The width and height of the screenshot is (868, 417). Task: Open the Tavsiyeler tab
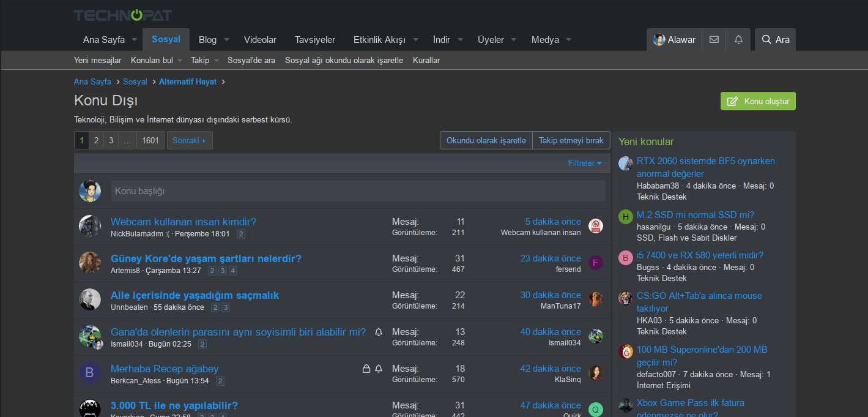(x=315, y=40)
